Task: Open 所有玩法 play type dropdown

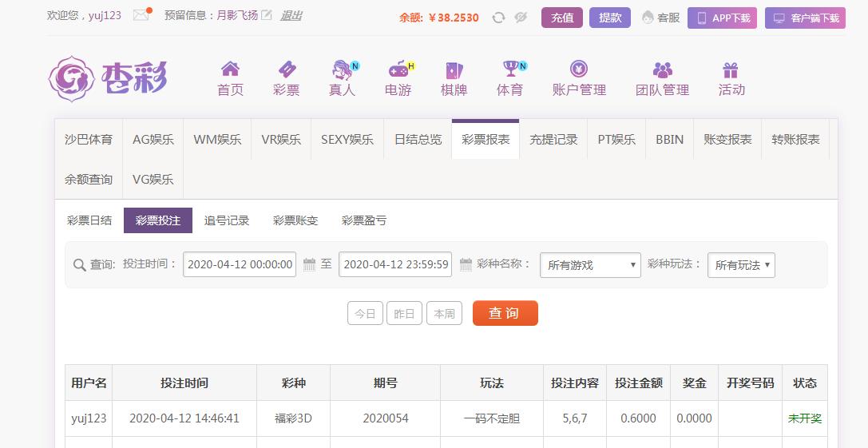Action: coord(741,265)
